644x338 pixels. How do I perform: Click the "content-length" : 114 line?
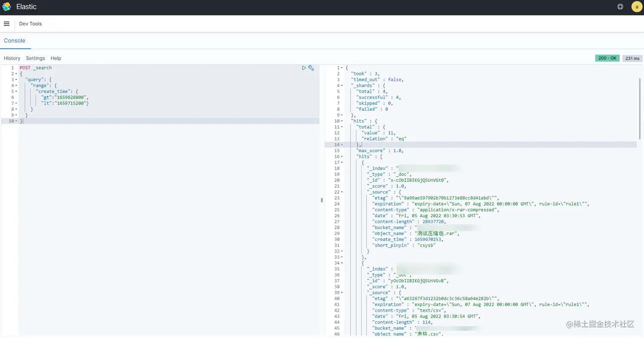click(403, 322)
